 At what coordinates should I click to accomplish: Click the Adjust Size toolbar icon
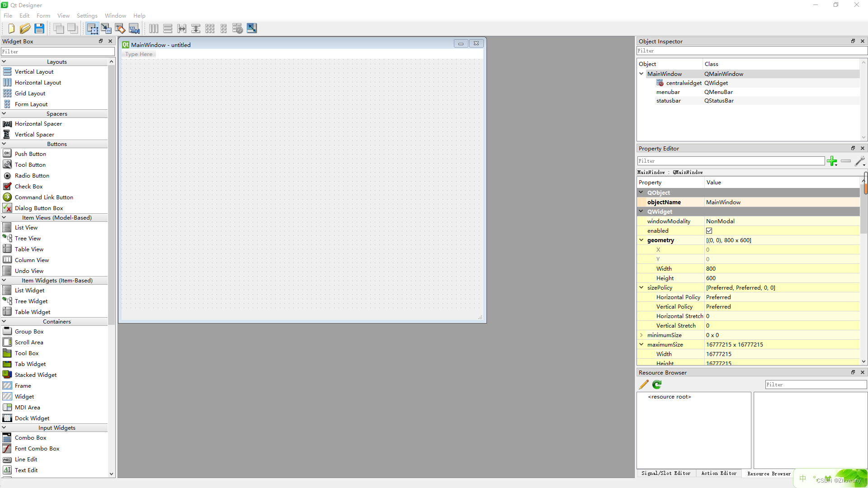252,28
